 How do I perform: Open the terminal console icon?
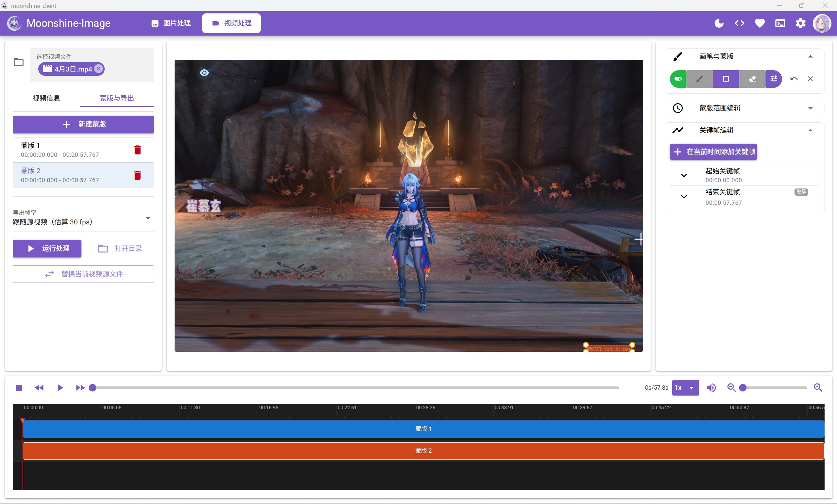(x=780, y=23)
